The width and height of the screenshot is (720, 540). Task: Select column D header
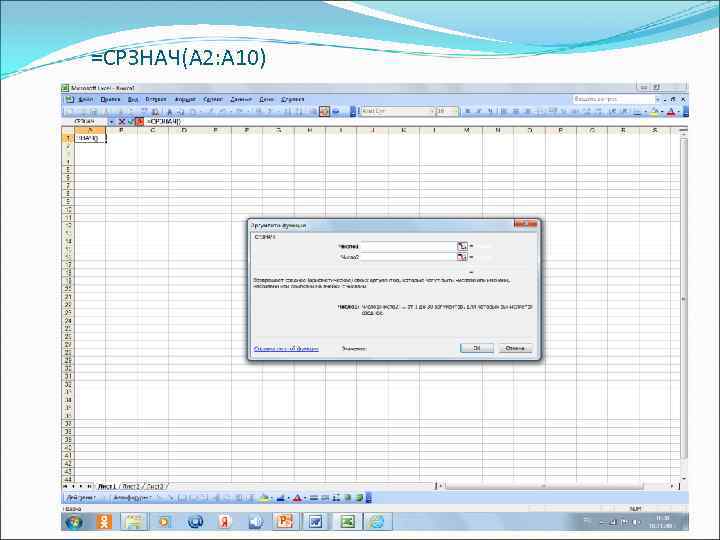tap(184, 130)
